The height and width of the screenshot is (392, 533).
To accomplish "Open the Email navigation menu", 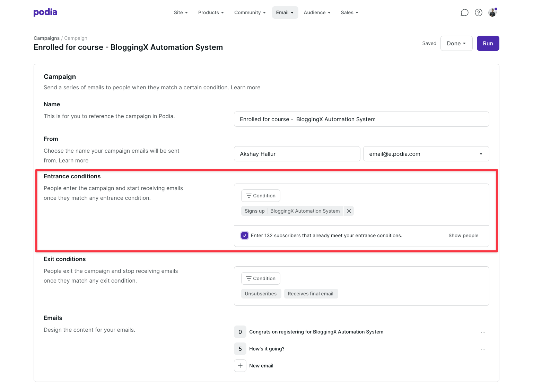I will 285,12.
